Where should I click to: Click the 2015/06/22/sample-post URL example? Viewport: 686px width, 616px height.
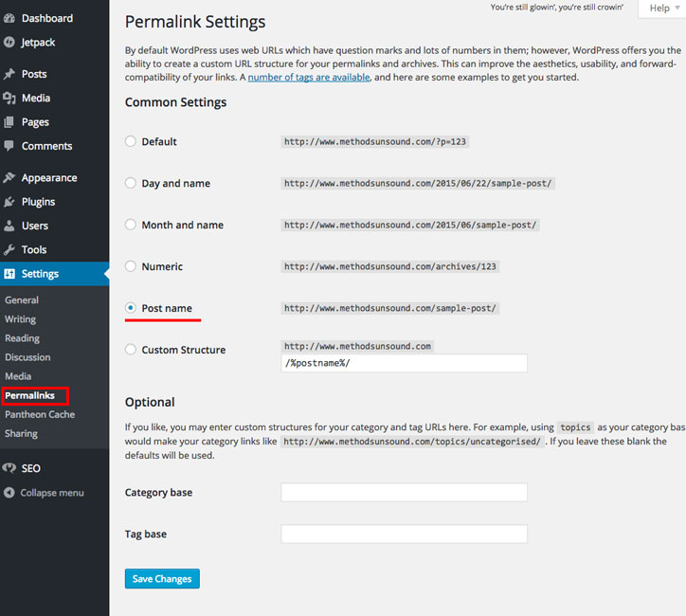tap(418, 183)
